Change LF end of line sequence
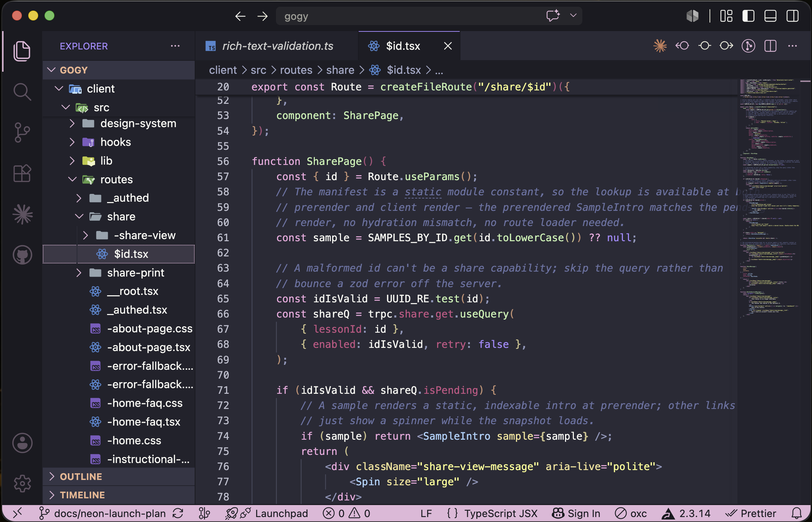 coord(426,513)
